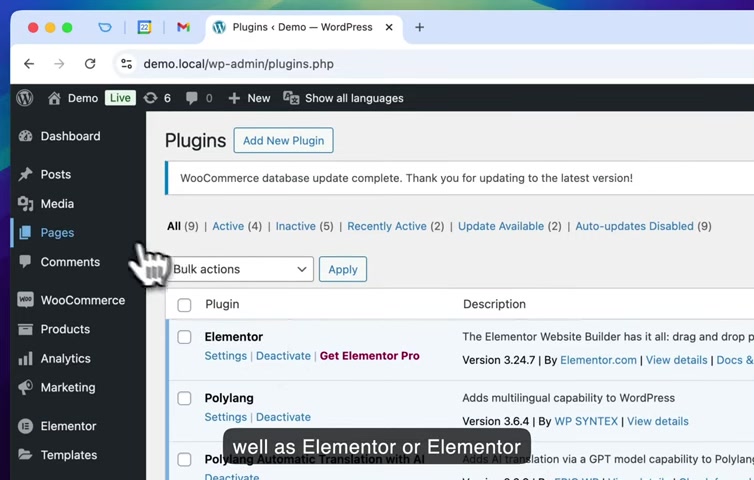The height and width of the screenshot is (480, 754).
Task: Open the blue pinned tab icon
Action: tap(105, 27)
